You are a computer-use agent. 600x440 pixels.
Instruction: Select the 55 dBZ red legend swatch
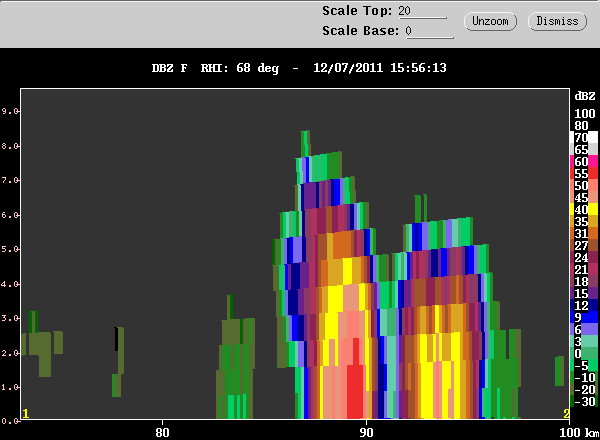pyautogui.click(x=584, y=173)
